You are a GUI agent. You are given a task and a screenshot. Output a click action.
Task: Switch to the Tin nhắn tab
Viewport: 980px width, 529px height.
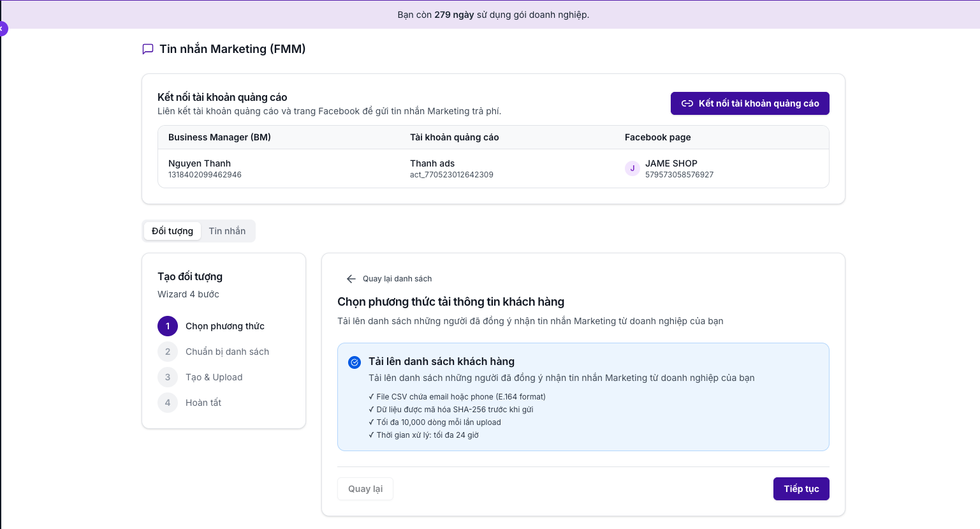click(227, 231)
